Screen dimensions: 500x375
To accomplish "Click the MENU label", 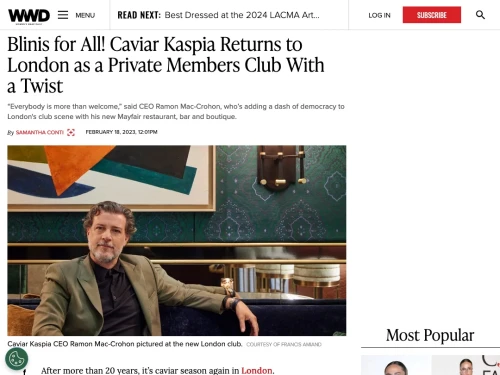I will (85, 15).
